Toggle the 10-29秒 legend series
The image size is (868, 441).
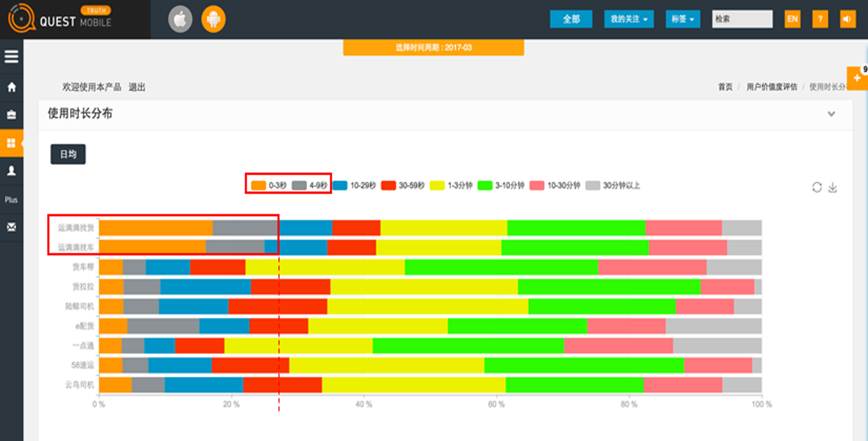coord(354,185)
